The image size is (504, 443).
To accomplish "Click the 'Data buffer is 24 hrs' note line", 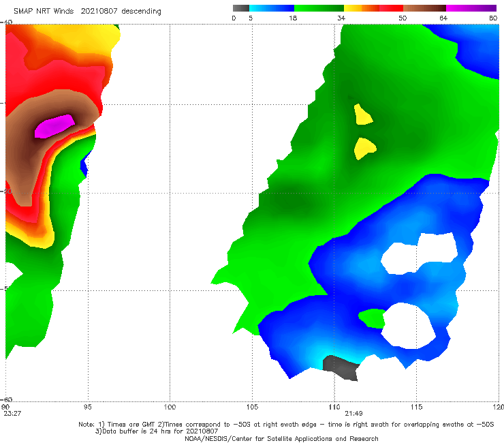I will point(156,431).
